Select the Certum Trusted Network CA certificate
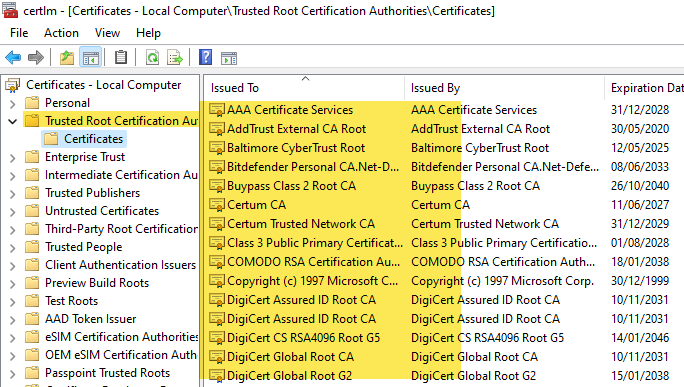684x387 pixels. 301,224
